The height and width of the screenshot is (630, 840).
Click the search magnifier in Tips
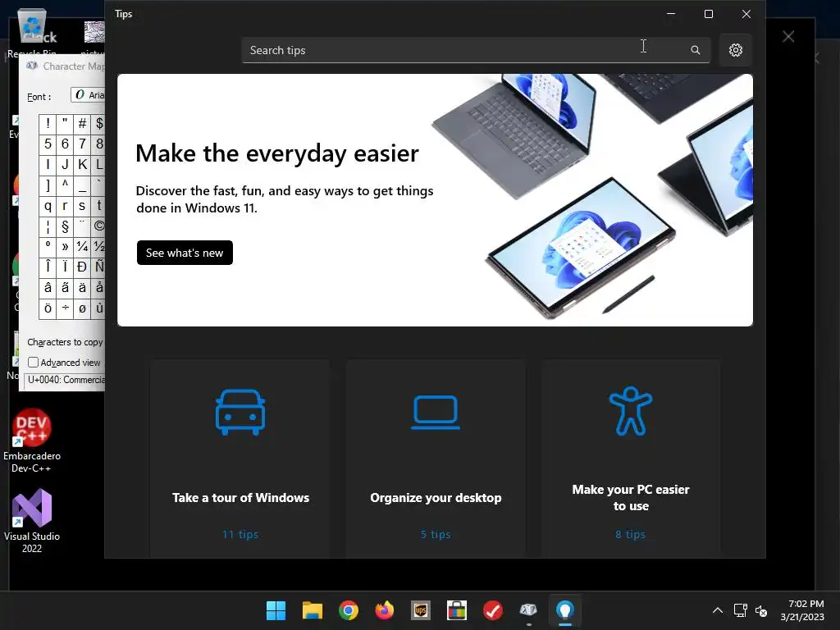click(696, 50)
